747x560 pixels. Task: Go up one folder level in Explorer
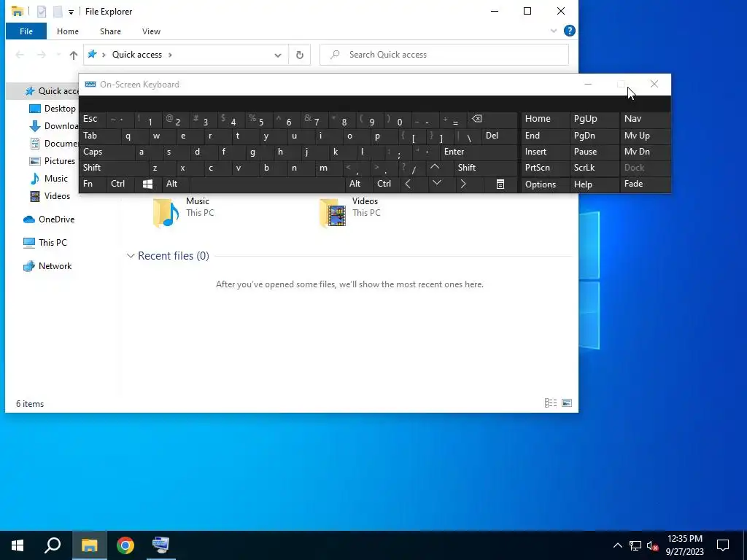click(74, 55)
